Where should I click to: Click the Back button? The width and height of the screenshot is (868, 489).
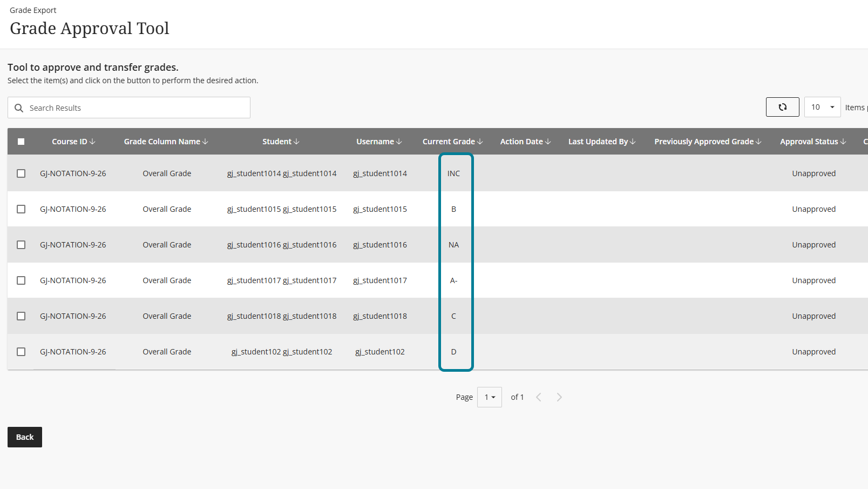tap(25, 437)
